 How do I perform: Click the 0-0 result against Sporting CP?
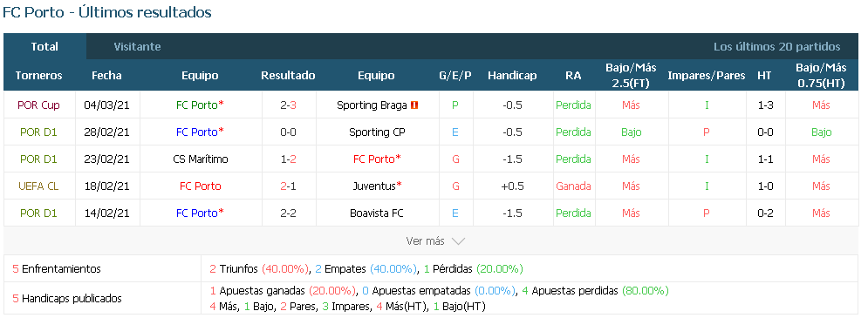(x=289, y=132)
